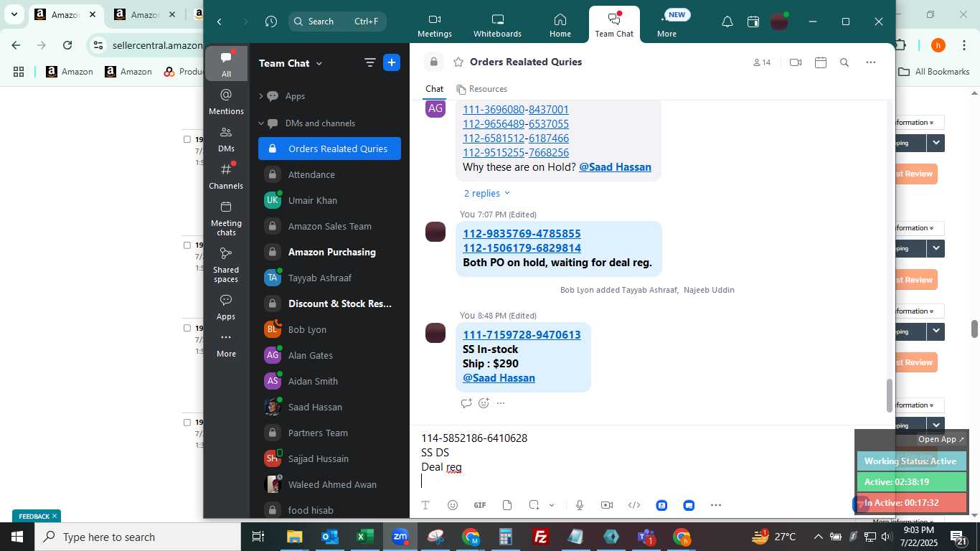The width and height of the screenshot is (980, 551).
Task: Open emoji picker in composer
Action: (x=453, y=505)
